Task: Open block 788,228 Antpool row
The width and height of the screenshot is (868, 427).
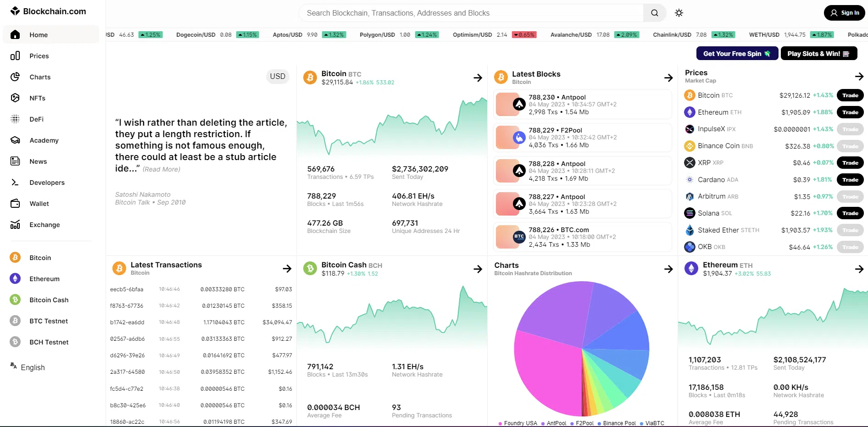Action: pyautogui.click(x=583, y=171)
